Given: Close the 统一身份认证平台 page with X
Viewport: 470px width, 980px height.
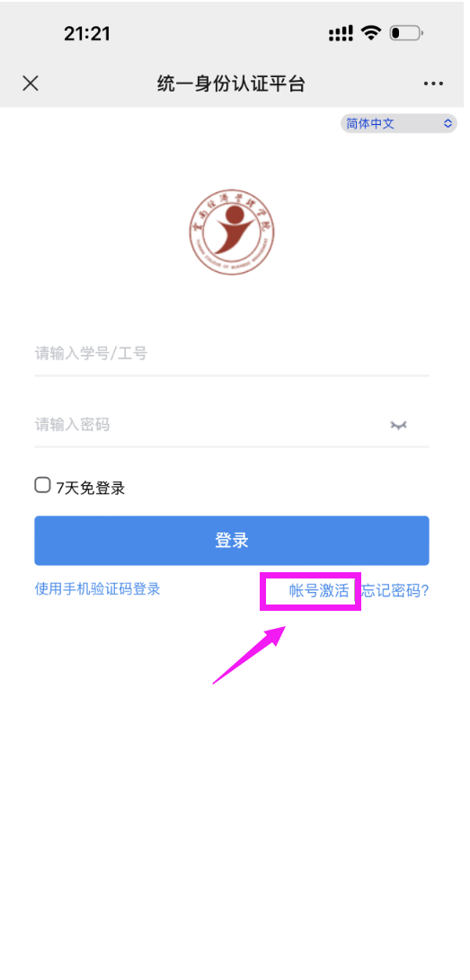Looking at the screenshot, I should click(30, 84).
